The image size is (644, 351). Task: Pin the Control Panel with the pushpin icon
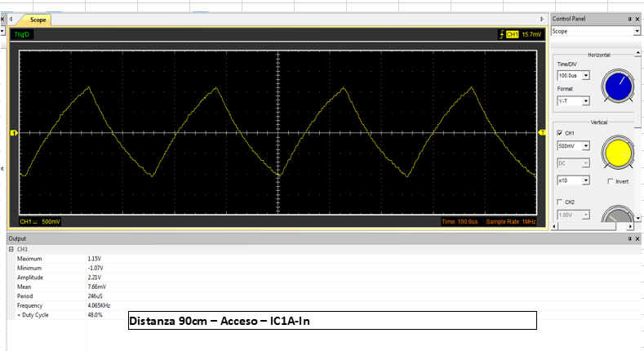click(629, 19)
